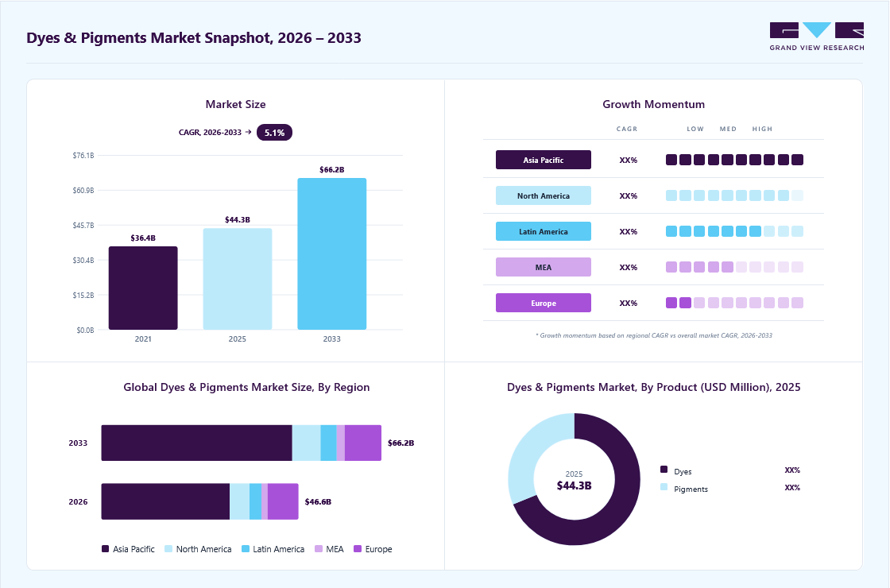
Task: Click the Latin America momentum indicator squares
Action: point(734,231)
